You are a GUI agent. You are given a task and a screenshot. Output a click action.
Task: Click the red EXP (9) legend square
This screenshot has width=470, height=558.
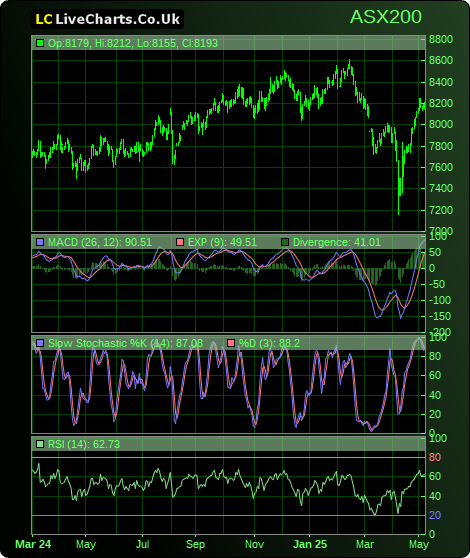coord(180,242)
